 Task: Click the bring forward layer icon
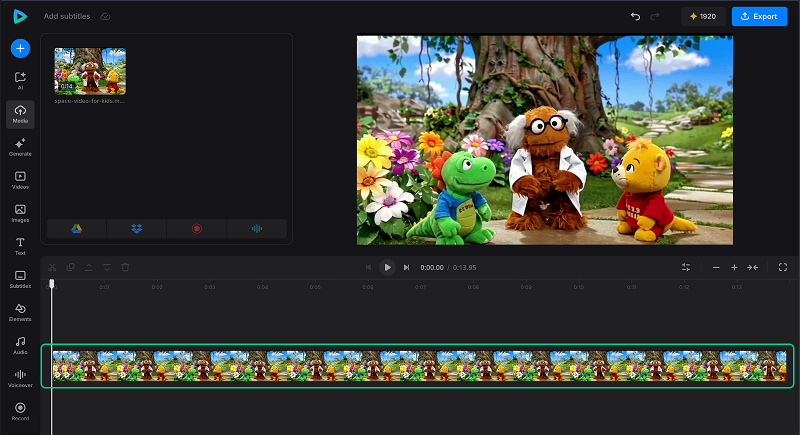click(89, 267)
